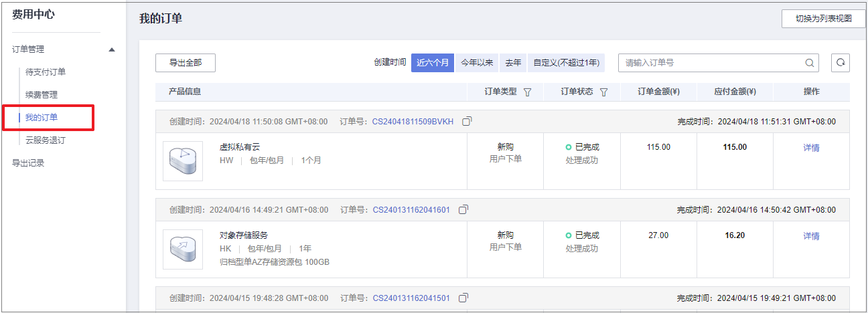Copy order number CS240131162041501

tap(463, 298)
